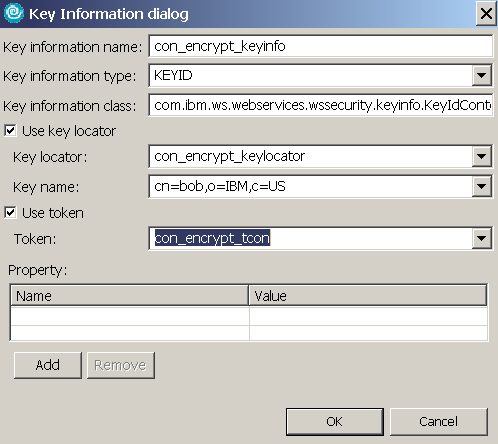Viewport: 498px width, 444px height.
Task: Click the Key information class field
Action: 320,105
